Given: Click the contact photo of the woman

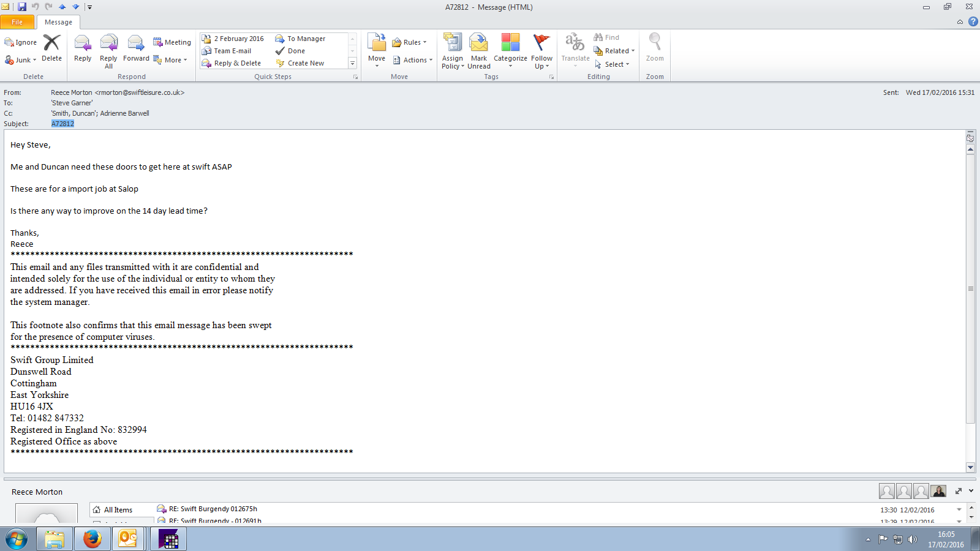Looking at the screenshot, I should [x=938, y=491].
